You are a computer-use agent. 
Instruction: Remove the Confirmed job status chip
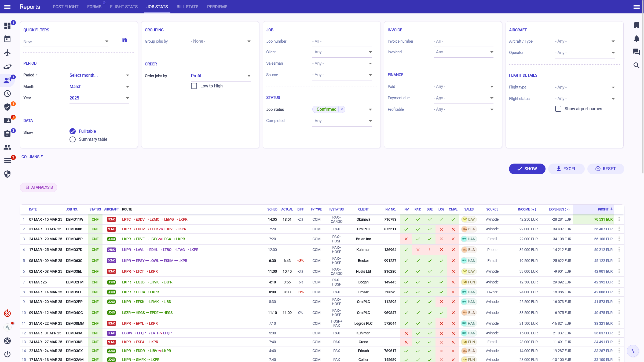[342, 109]
